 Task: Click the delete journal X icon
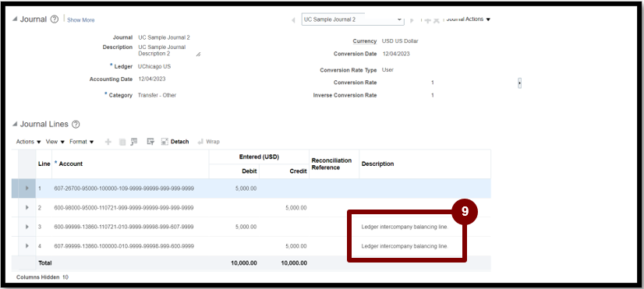[436, 20]
